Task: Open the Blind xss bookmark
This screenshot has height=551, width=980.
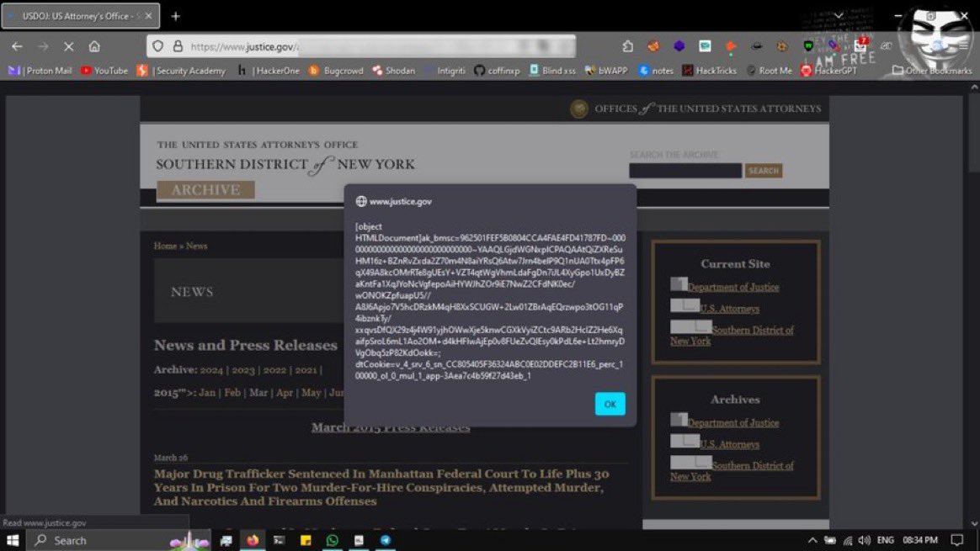Action: pyautogui.click(x=552, y=71)
